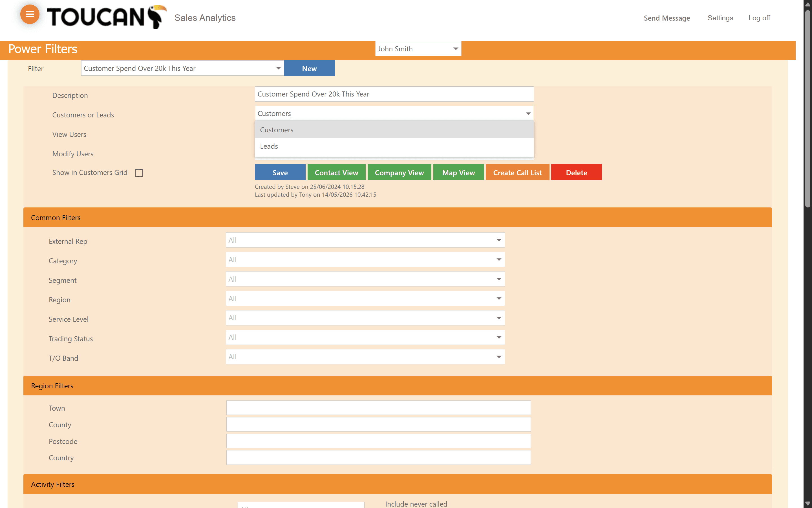812x508 pixels.
Task: Click the scrollbar down arrow
Action: [x=808, y=504]
